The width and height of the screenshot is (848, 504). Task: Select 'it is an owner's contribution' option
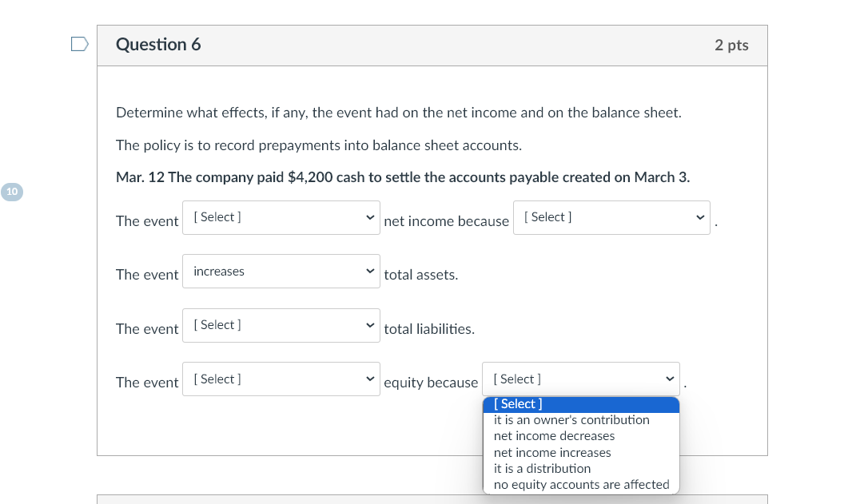pyautogui.click(x=572, y=419)
